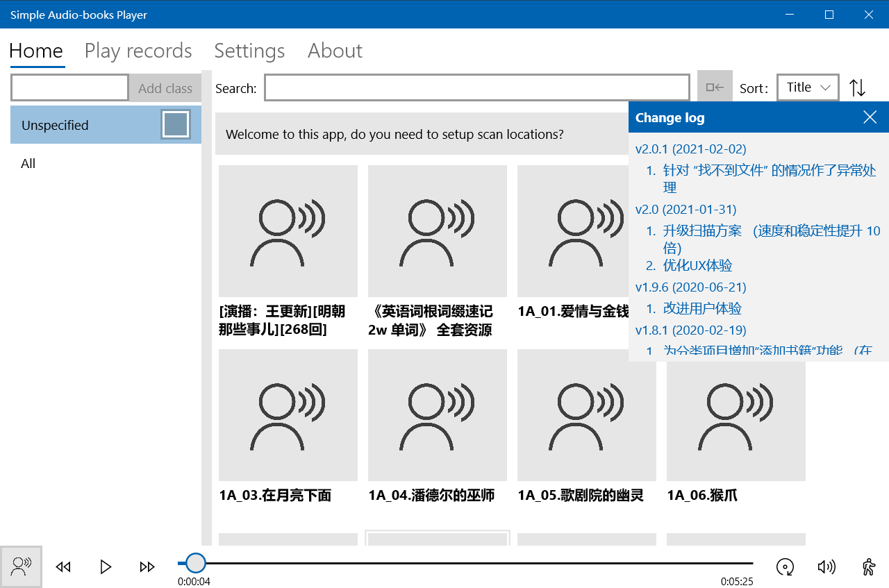Image resolution: width=889 pixels, height=588 pixels.
Task: Toggle the Unspecified class checkbox
Action: tap(175, 124)
